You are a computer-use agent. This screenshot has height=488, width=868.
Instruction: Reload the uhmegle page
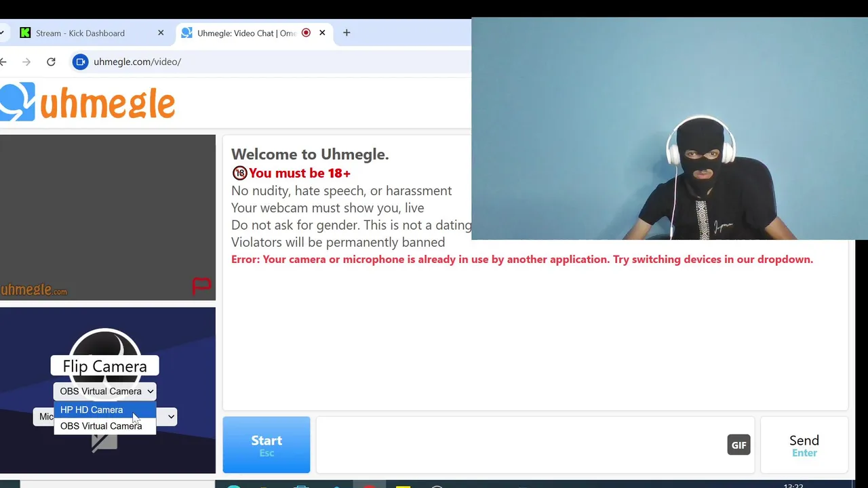point(51,62)
